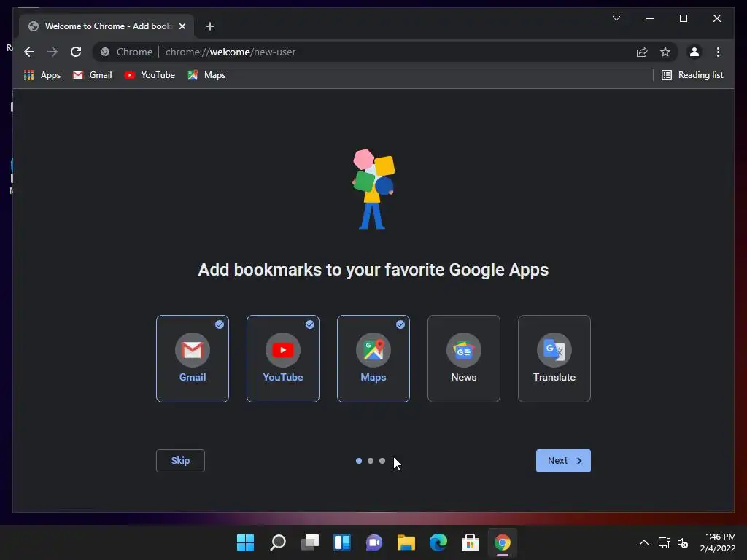Open the Maps bookmark in bookmarks bar

206,75
